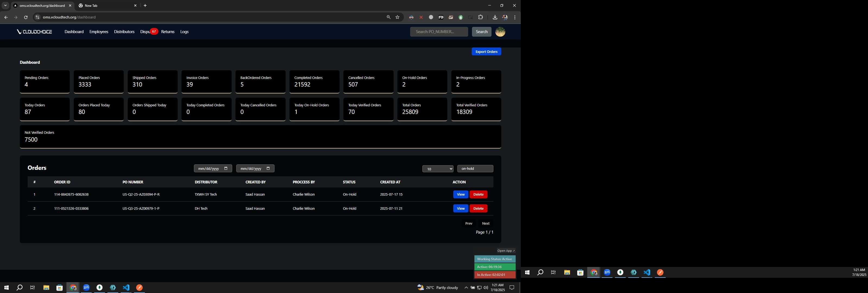Click the volume speaker tray icon
Screen dimensions: 868x293
(x=486, y=288)
